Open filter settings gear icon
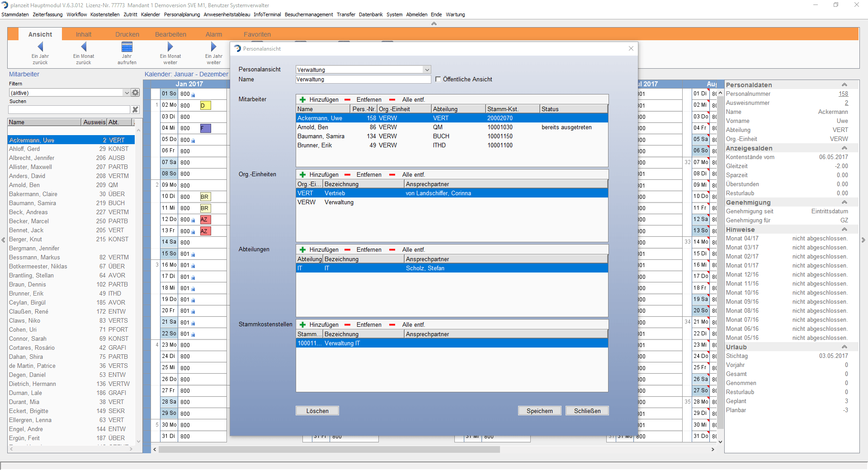This screenshot has width=868, height=470. tap(135, 93)
